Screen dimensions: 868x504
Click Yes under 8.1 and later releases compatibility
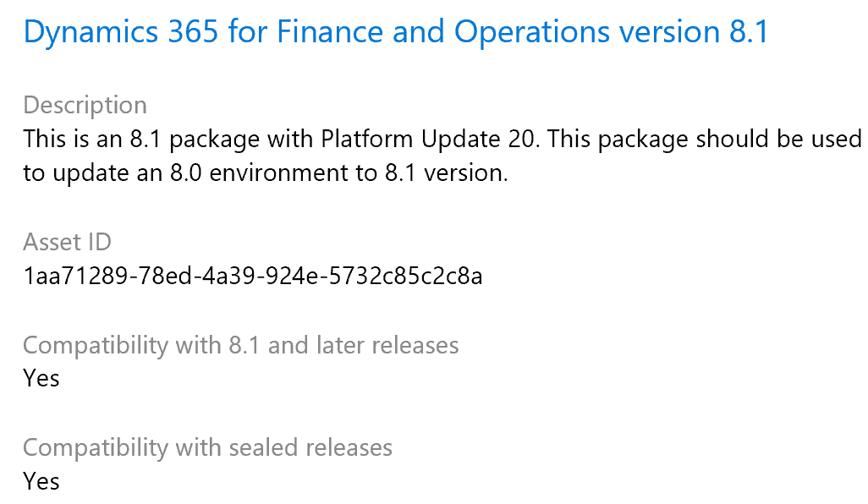41,378
